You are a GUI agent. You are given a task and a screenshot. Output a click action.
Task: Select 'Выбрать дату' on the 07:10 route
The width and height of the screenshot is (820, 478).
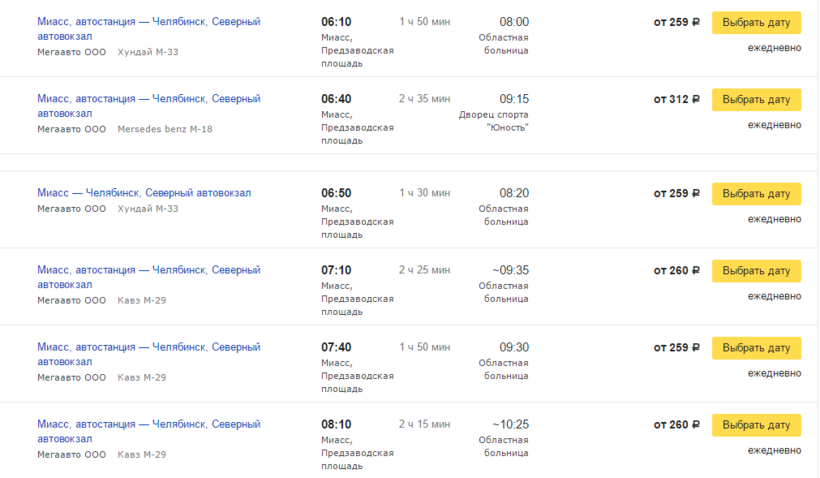(x=756, y=270)
